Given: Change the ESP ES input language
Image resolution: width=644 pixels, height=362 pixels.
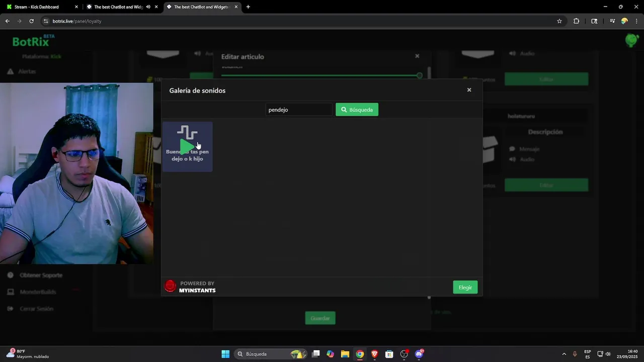Looking at the screenshot, I should click(x=588, y=354).
